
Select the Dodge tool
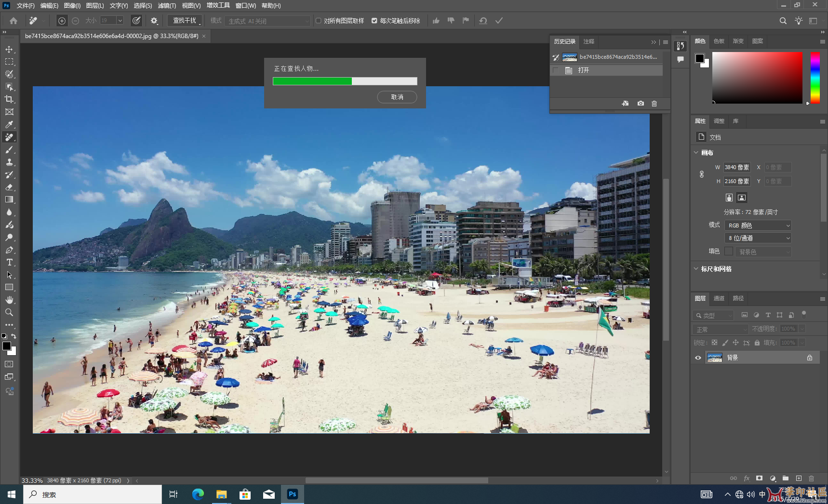tap(9, 237)
